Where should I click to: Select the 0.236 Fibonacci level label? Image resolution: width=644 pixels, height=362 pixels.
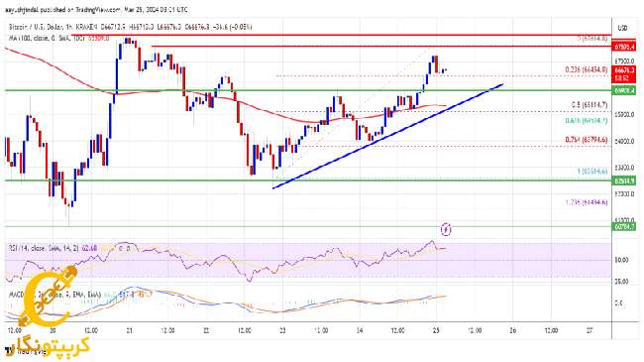587,70
